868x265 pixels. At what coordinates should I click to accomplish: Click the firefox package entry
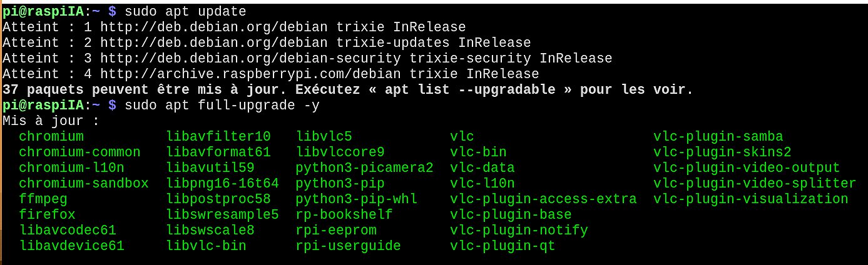click(x=47, y=214)
